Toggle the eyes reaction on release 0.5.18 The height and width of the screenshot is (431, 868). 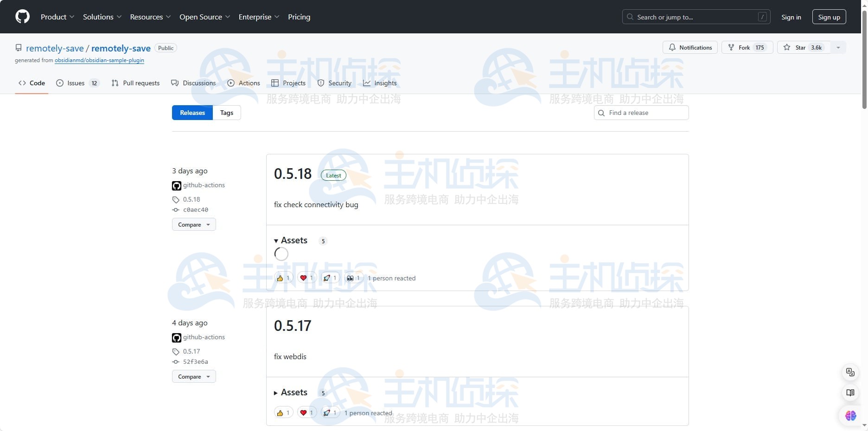point(353,278)
